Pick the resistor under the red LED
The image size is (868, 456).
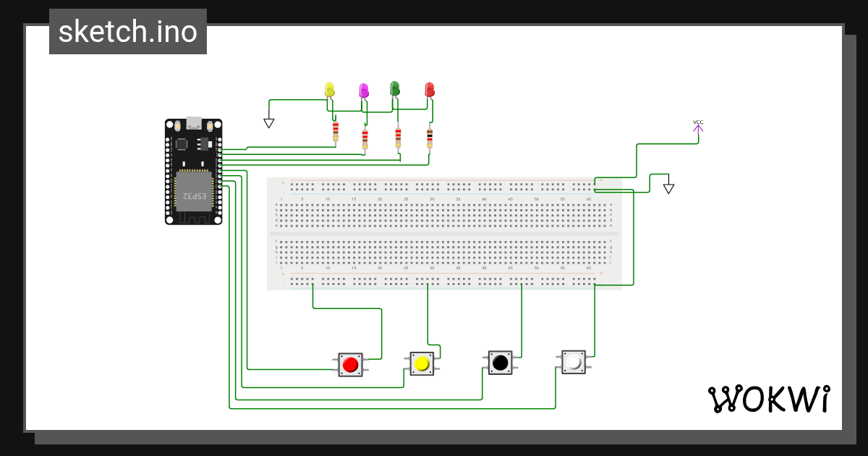coord(430,136)
